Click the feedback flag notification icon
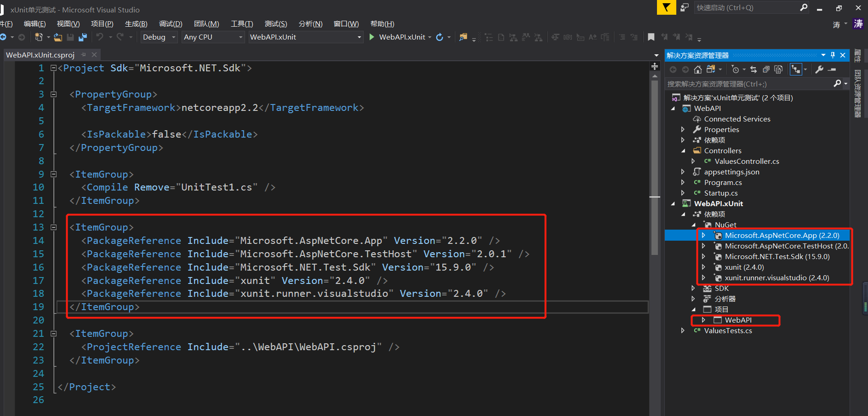868x416 pixels. (x=666, y=7)
